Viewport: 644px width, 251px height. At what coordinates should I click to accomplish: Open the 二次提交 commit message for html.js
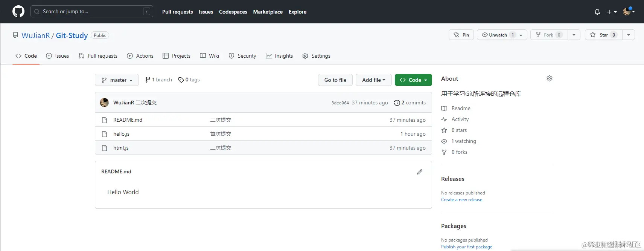(x=221, y=148)
